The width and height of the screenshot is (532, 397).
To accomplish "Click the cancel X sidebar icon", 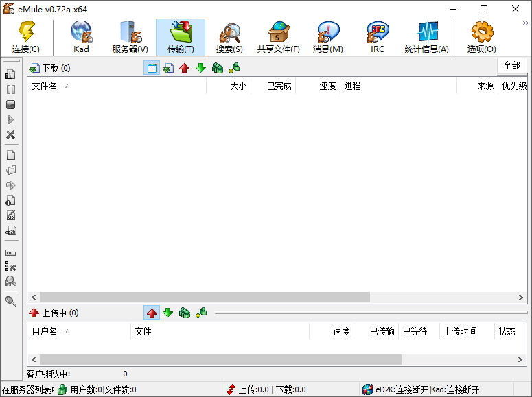I will 10,135.
